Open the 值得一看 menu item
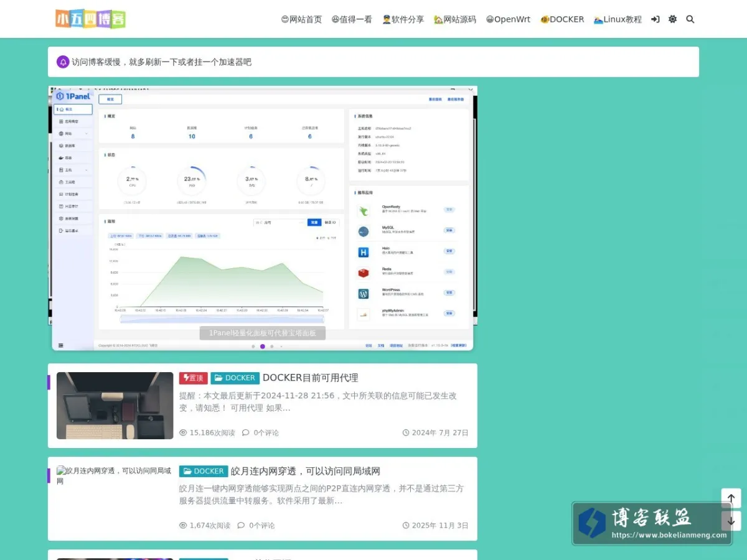The width and height of the screenshot is (747, 560). (x=352, y=19)
